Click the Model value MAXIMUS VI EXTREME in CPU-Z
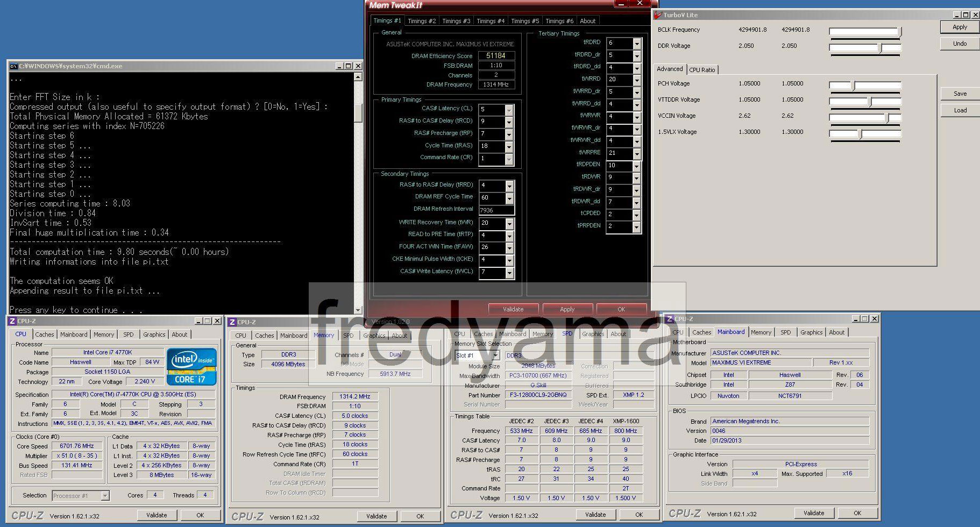Viewport: 980px width, 527px height. pos(761,363)
